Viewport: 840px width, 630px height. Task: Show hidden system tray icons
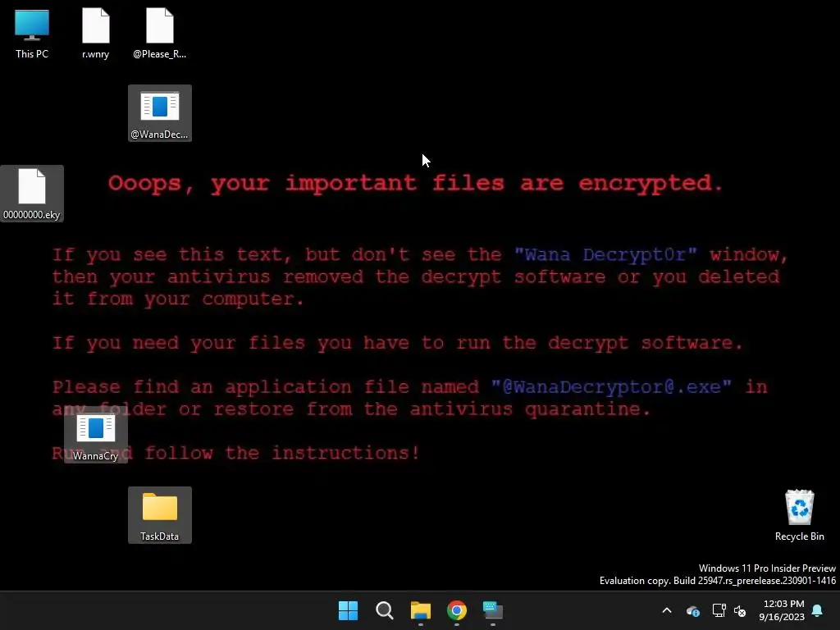click(x=667, y=610)
